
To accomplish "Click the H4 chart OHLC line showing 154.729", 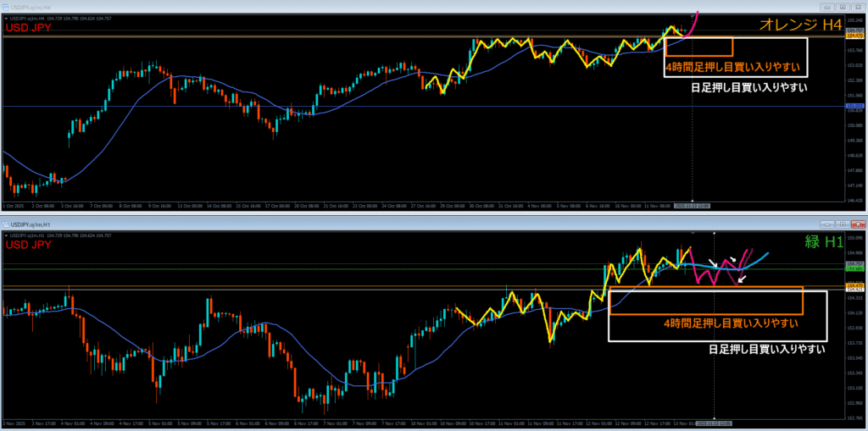I will pyautogui.click(x=61, y=19).
